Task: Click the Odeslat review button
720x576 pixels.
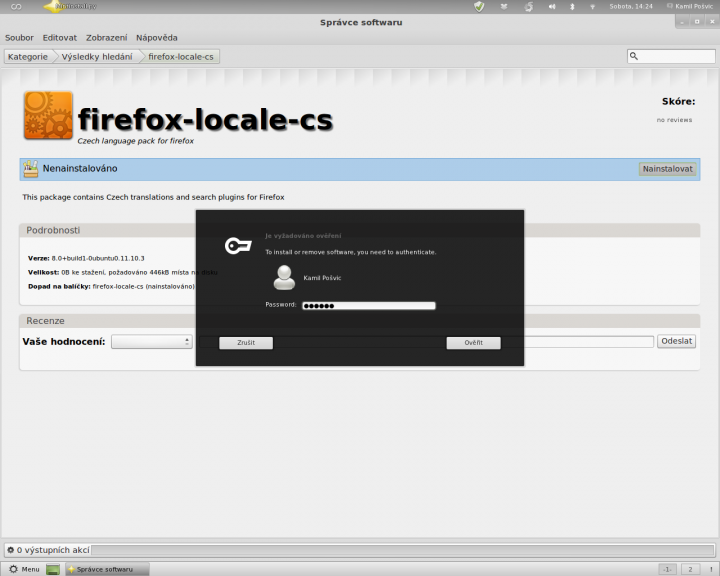Action: pos(676,341)
